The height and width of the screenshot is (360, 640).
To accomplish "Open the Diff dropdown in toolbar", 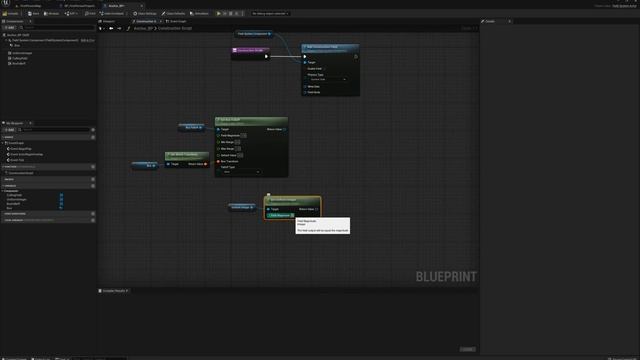I will (x=71, y=13).
